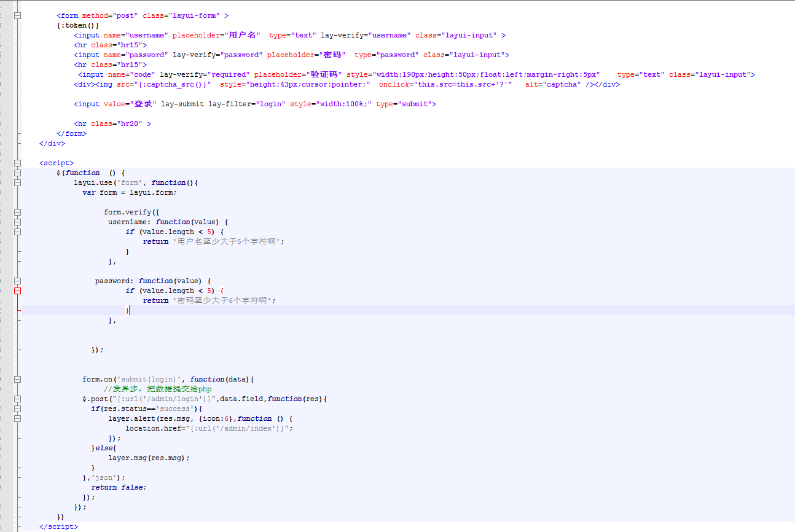Click placeholder="验证码" attribute text
The width and height of the screenshot is (795, 532).
[x=298, y=74]
